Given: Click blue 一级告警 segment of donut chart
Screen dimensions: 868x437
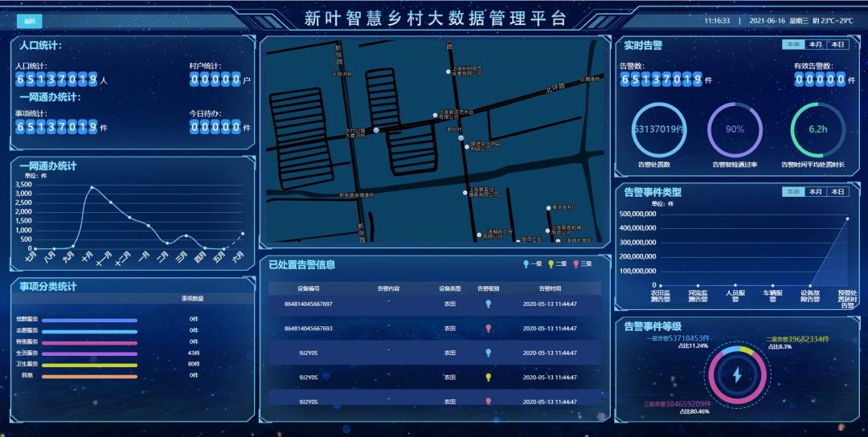Looking at the screenshot, I should click(731, 350).
